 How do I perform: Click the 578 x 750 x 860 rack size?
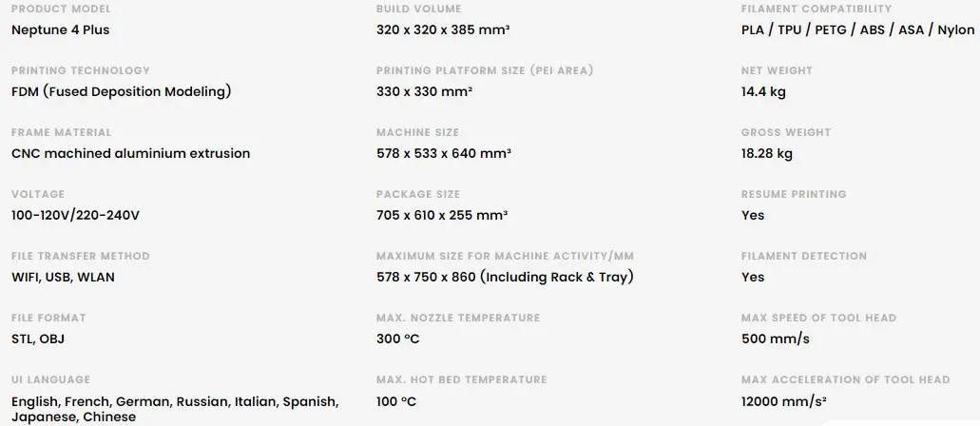point(505,277)
